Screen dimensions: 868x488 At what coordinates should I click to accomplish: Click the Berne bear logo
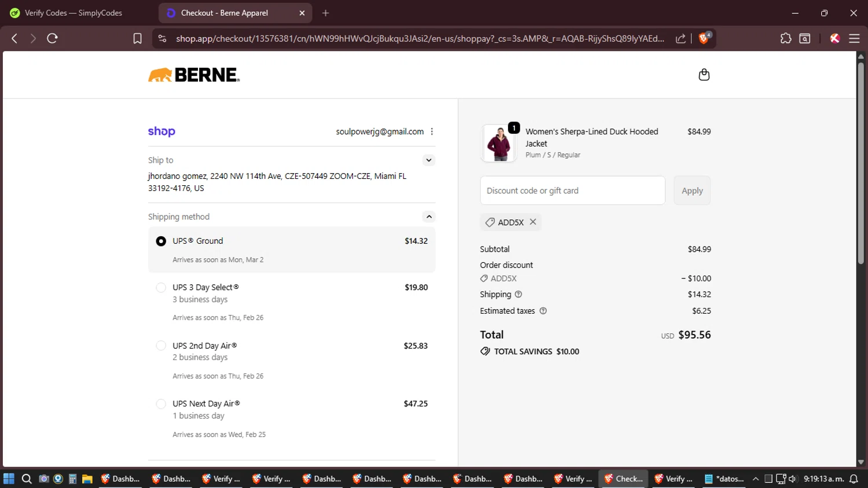(194, 75)
